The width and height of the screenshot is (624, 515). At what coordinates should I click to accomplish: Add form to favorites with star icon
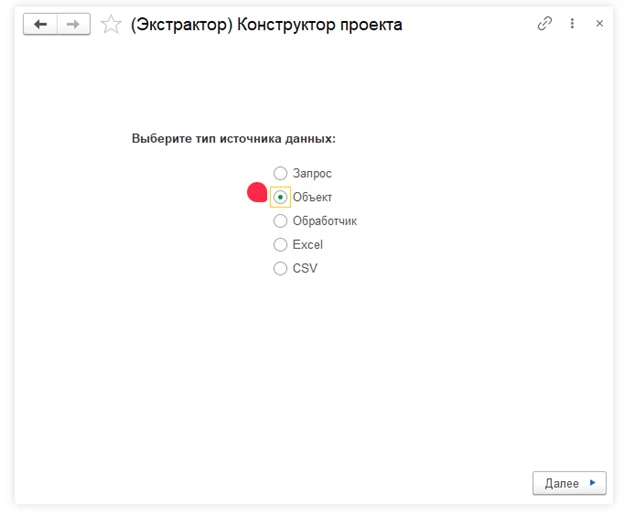pyautogui.click(x=111, y=24)
